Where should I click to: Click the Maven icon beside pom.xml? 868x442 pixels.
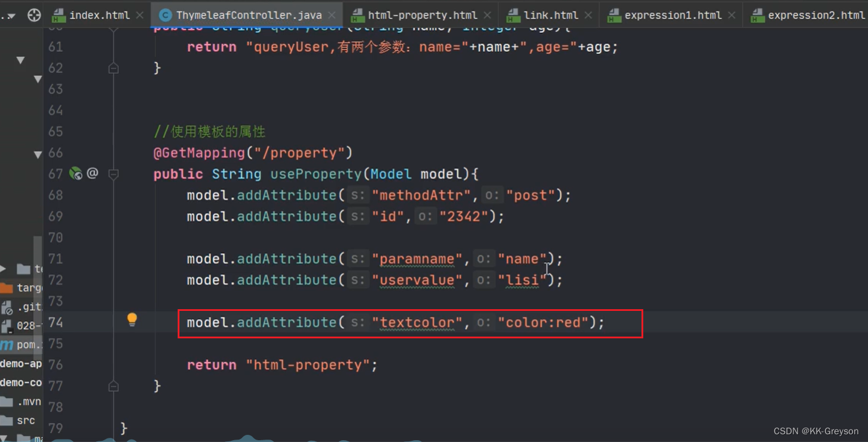(x=7, y=345)
